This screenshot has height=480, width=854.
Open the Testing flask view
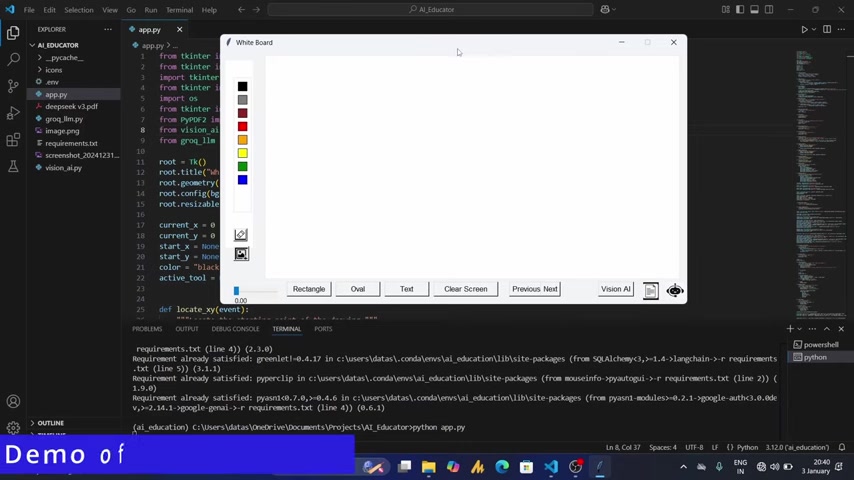click(13, 166)
